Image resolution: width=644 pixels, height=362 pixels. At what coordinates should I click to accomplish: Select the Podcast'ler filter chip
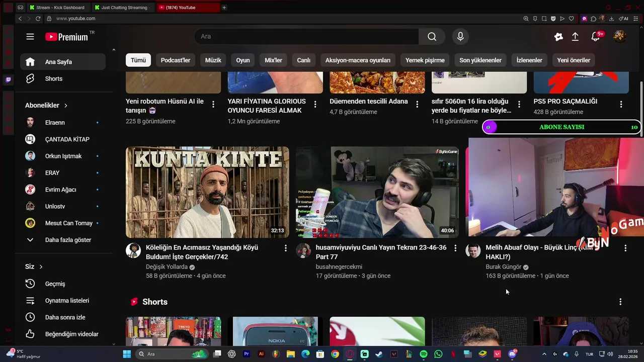point(176,60)
